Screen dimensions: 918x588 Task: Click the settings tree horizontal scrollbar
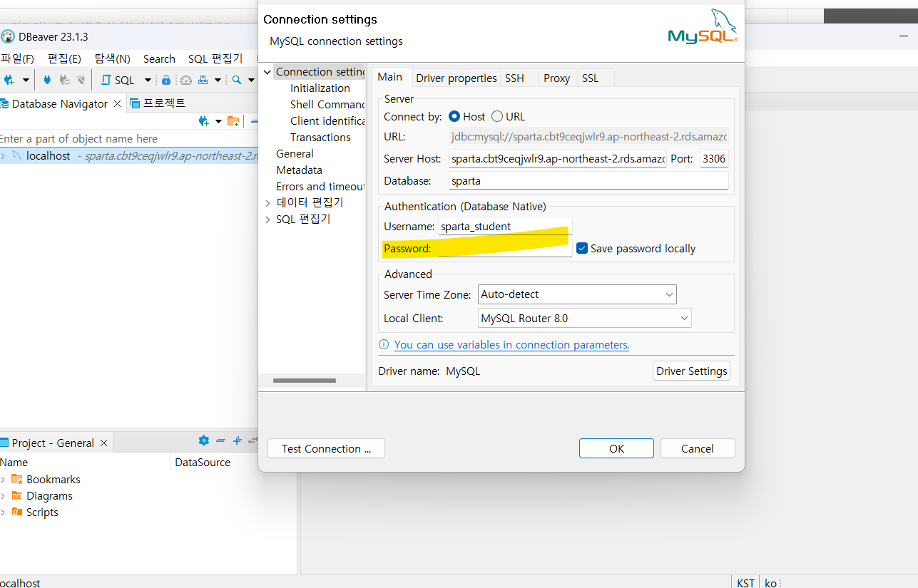(x=305, y=381)
